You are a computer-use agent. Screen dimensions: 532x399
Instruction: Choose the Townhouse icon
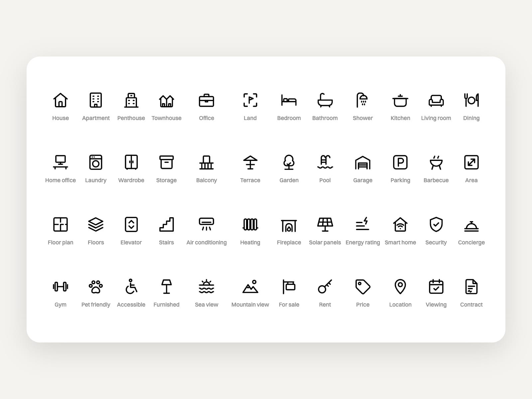(167, 101)
